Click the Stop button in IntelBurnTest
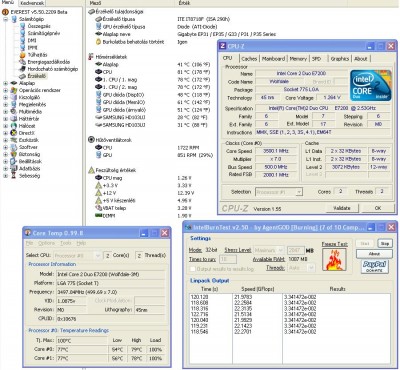Image resolution: width=400 pixels, height=370 pixels. 385,244
